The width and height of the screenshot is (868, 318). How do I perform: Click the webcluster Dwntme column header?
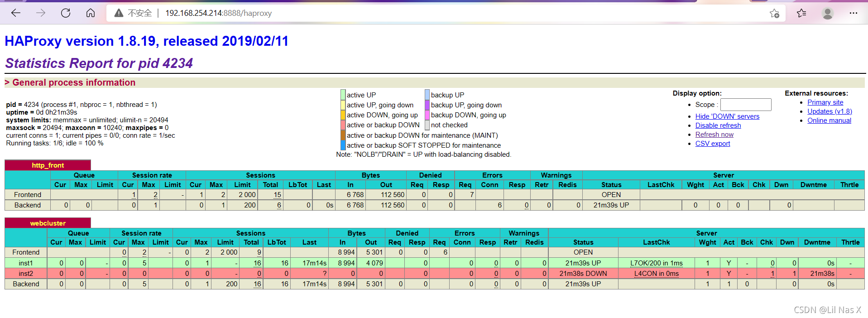tap(817, 242)
